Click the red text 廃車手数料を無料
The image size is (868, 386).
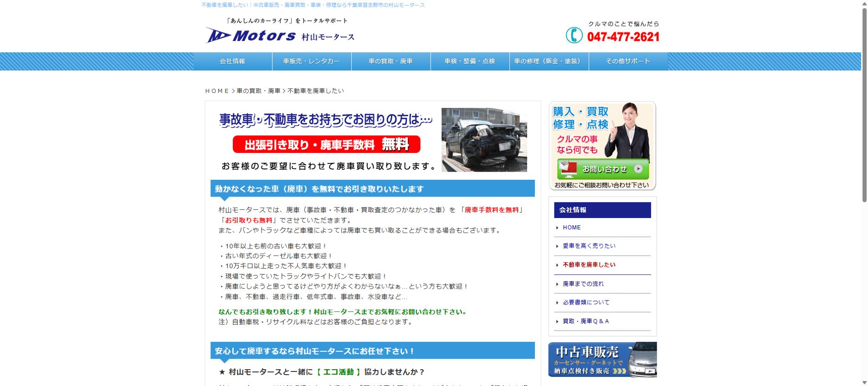click(x=492, y=210)
